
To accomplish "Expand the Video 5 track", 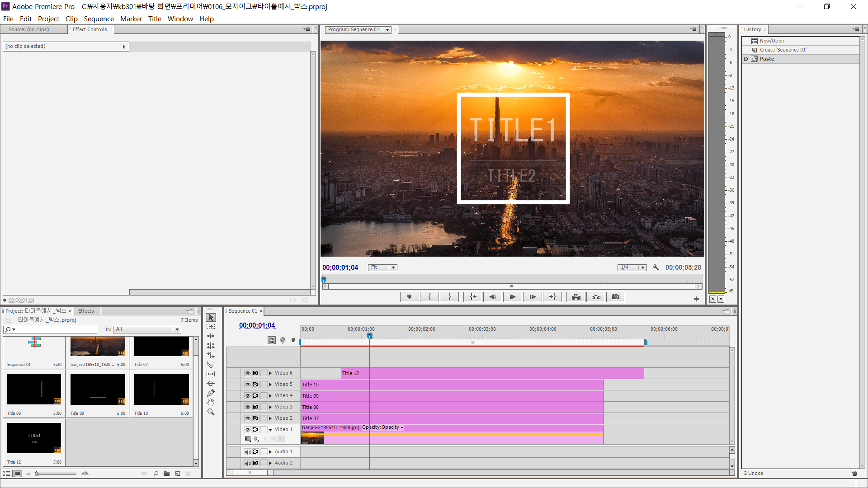I will tap(270, 385).
